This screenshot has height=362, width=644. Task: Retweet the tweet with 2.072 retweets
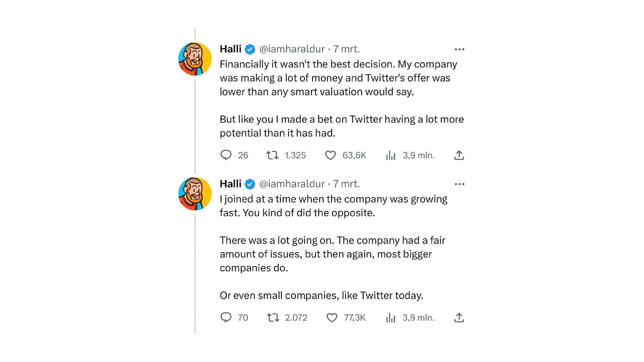(x=273, y=317)
